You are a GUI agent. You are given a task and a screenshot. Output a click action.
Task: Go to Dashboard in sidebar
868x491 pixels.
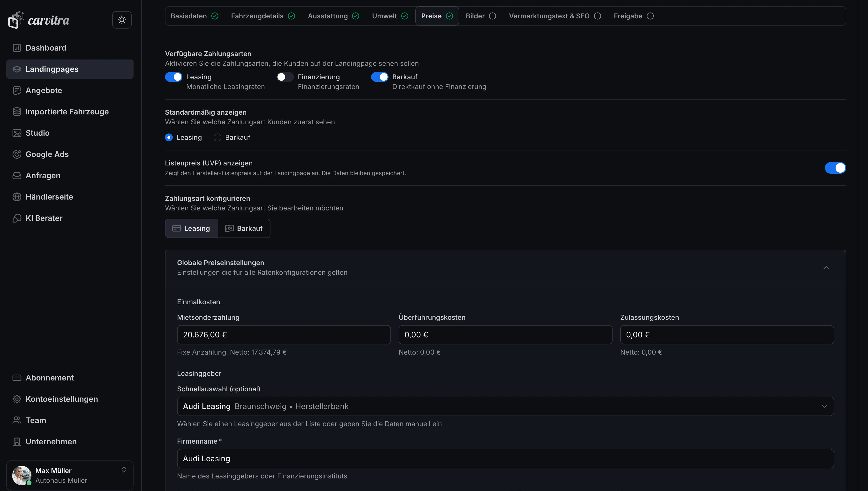(70, 48)
